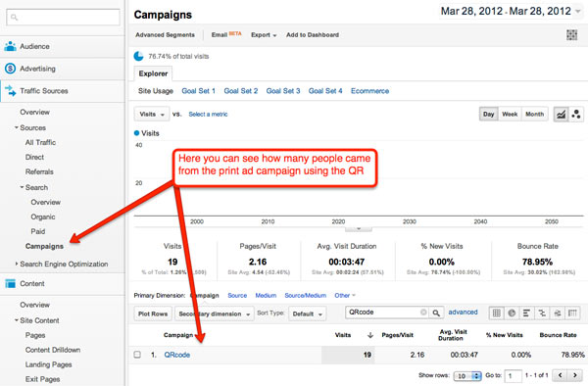Click Add to Dashboard
This screenshot has height=386, width=588.
tap(313, 35)
